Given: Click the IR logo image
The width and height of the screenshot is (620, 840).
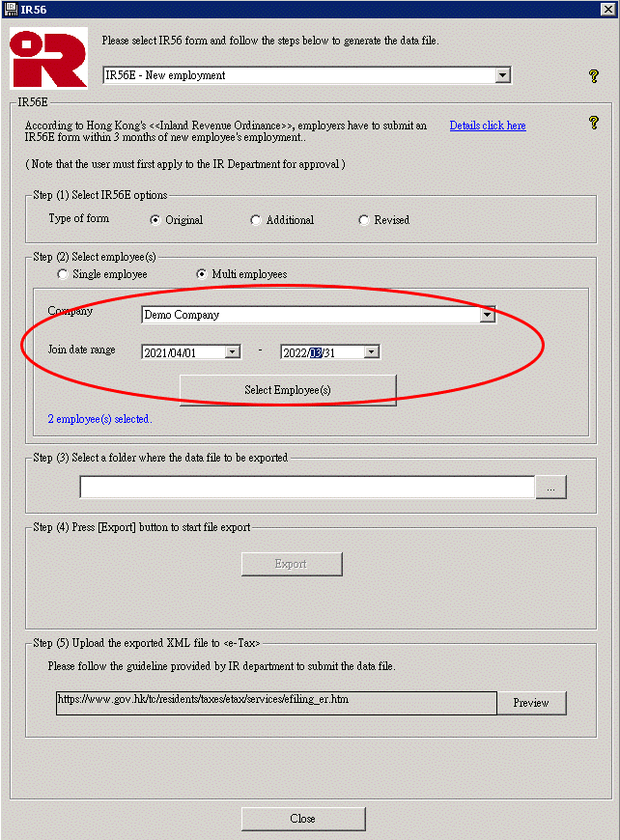Looking at the screenshot, I should pyautogui.click(x=48, y=58).
